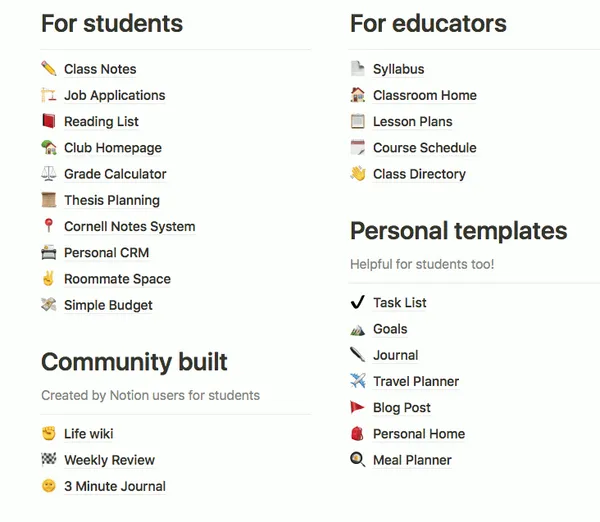
Task: Click the house icon next to Classroom Home
Action: pyautogui.click(x=358, y=95)
